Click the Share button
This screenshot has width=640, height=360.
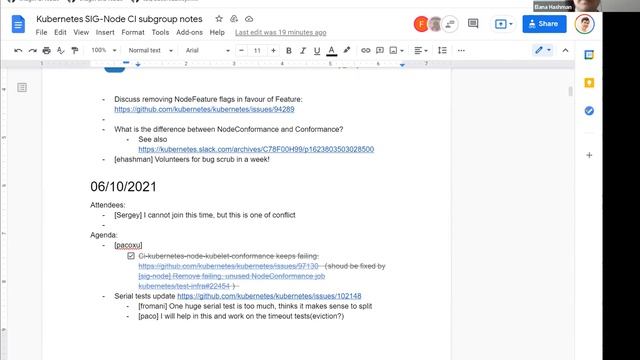pos(544,24)
